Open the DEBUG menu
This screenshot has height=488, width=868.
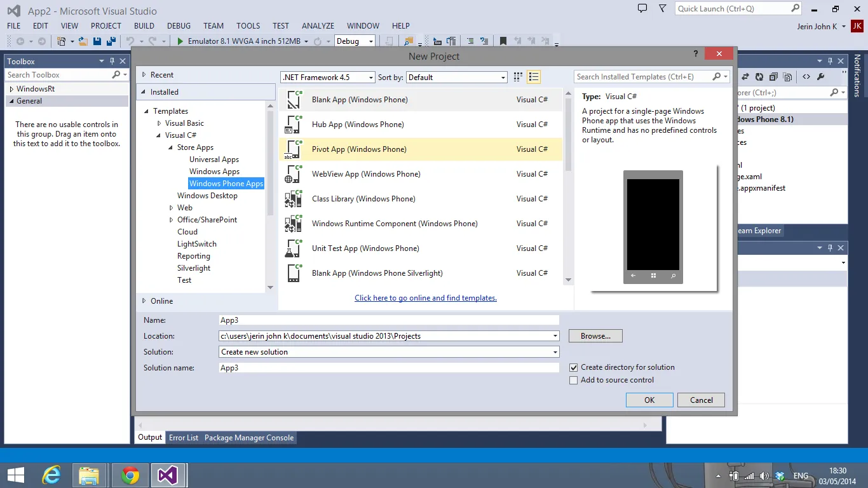tap(179, 26)
